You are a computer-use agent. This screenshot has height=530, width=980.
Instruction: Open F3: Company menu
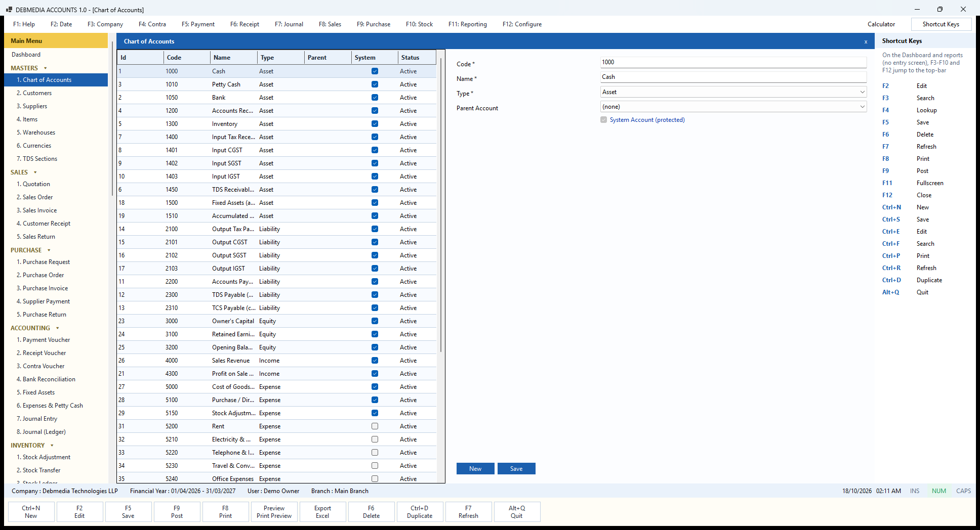tap(105, 24)
